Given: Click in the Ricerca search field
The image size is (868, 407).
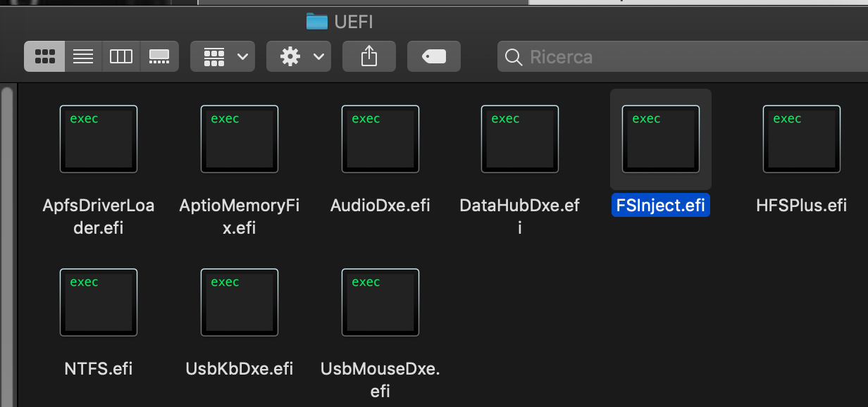Looking at the screenshot, I should pyautogui.click(x=683, y=56).
